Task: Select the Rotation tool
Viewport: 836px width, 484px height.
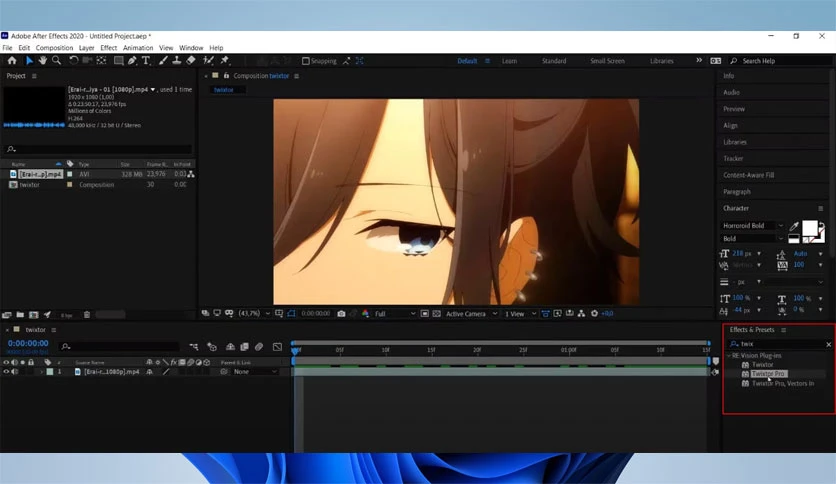Action: [x=74, y=61]
